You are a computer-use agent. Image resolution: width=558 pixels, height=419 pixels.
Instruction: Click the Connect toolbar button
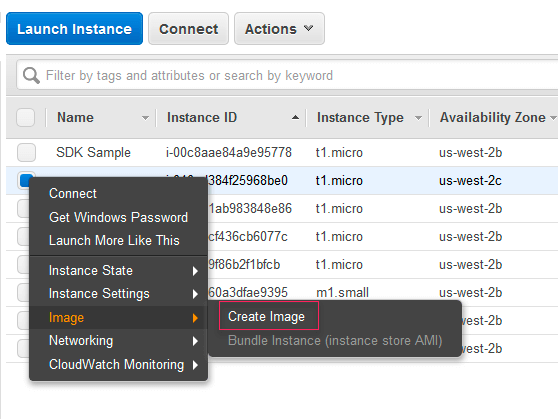click(x=188, y=29)
